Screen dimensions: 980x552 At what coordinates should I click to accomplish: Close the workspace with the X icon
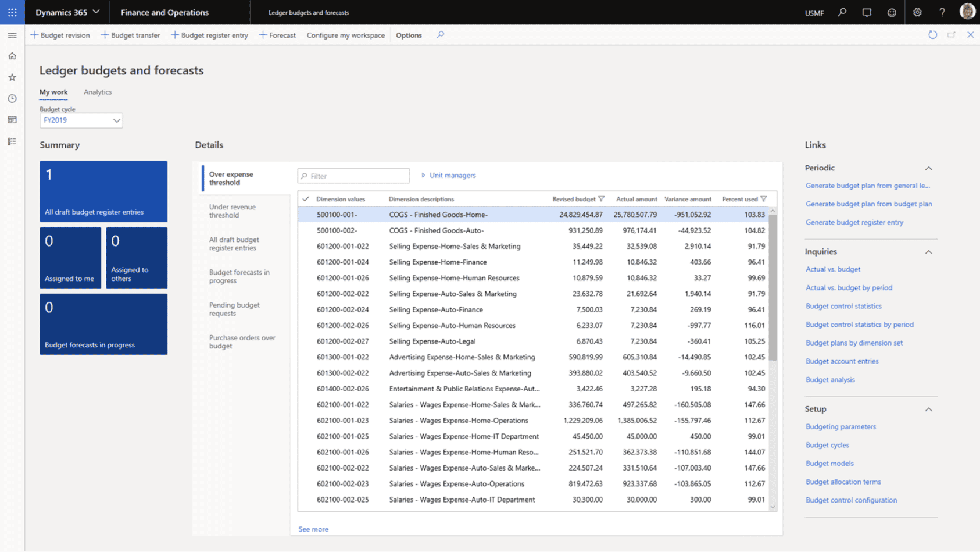(x=971, y=35)
